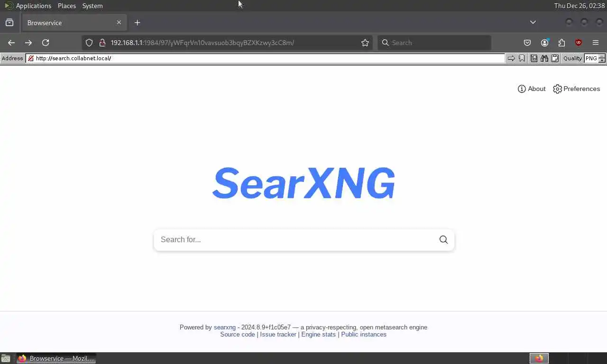Increase quality with the stepper up arrow
This screenshot has width=607, height=364.
tap(602, 56)
